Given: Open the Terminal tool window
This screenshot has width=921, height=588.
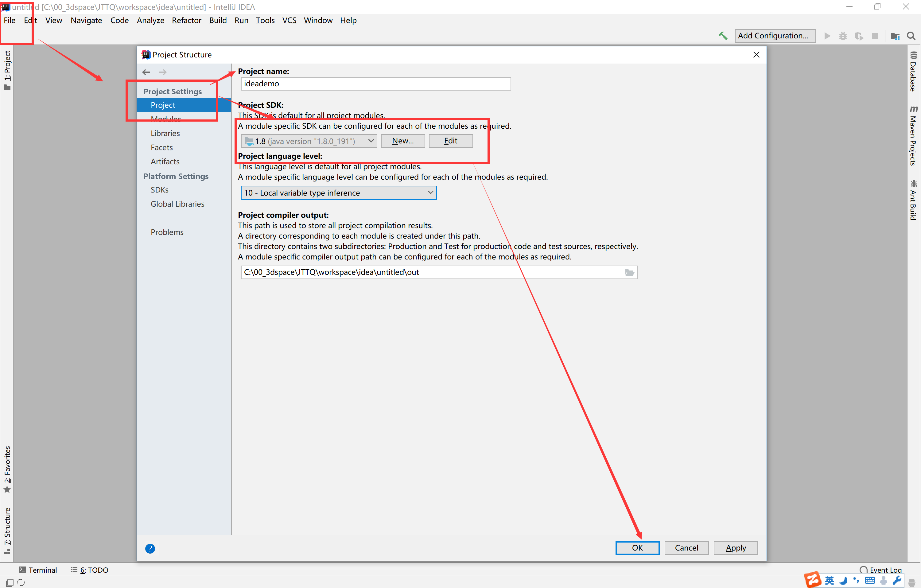Looking at the screenshot, I should point(38,570).
